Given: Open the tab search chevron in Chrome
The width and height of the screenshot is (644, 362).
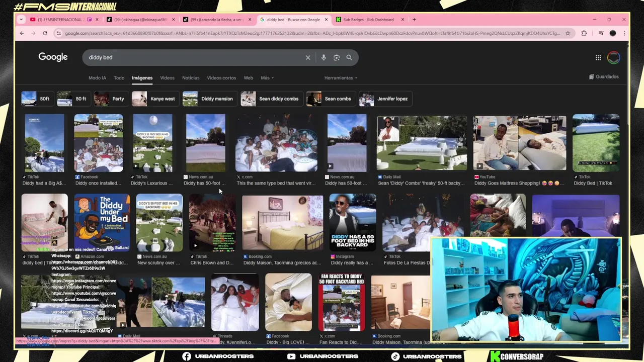Looking at the screenshot, I should [21, 20].
